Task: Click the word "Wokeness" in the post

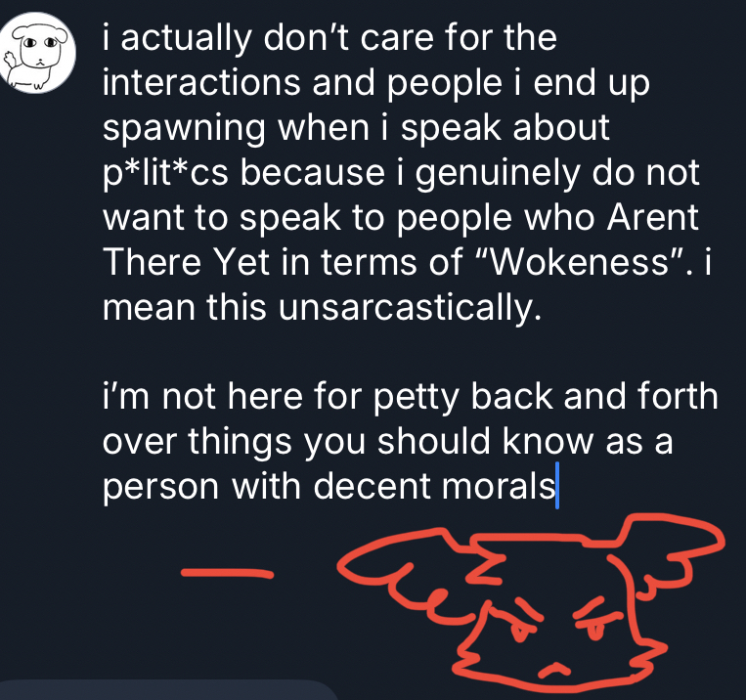Action: coord(579,262)
